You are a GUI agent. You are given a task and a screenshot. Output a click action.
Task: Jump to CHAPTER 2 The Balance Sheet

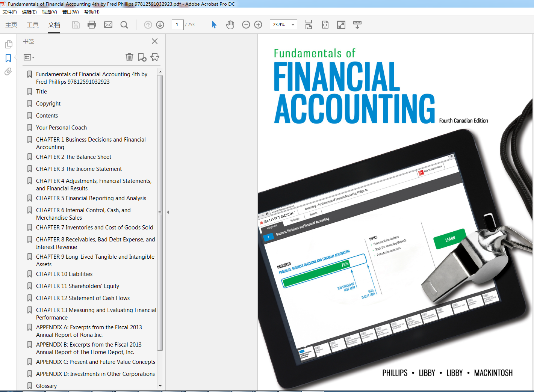[74, 157]
